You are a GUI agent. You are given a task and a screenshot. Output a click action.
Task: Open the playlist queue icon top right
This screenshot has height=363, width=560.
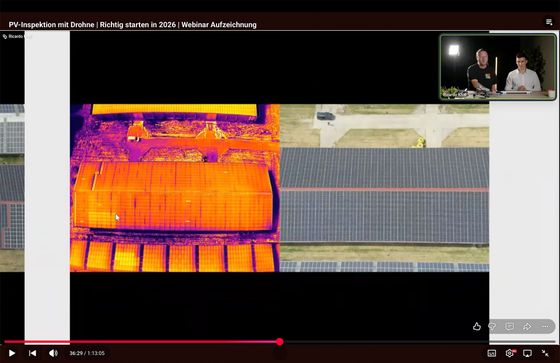(x=549, y=22)
